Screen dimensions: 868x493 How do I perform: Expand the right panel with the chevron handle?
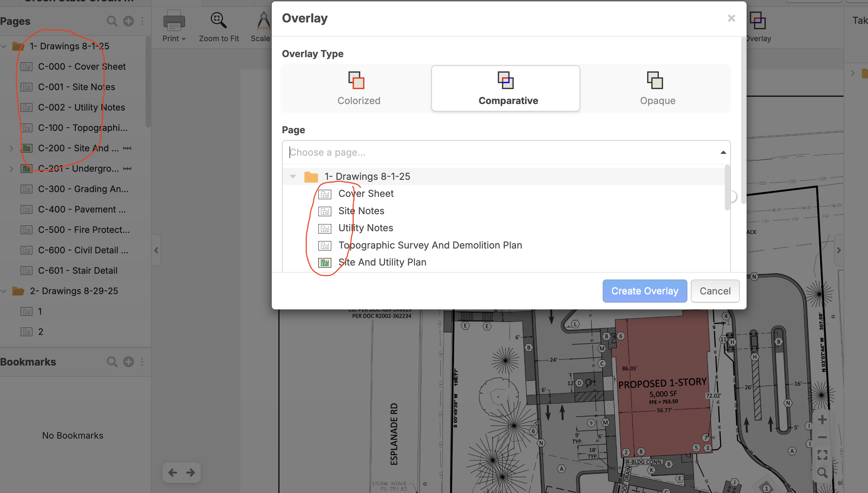[x=839, y=250]
